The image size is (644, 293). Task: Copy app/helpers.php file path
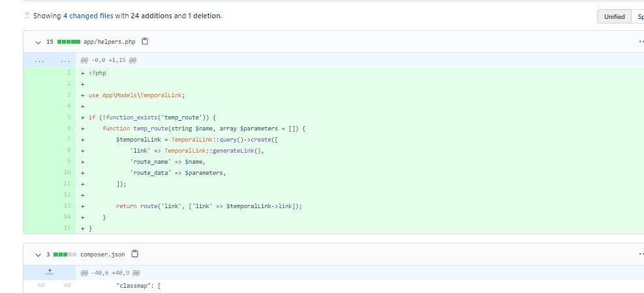tap(145, 41)
